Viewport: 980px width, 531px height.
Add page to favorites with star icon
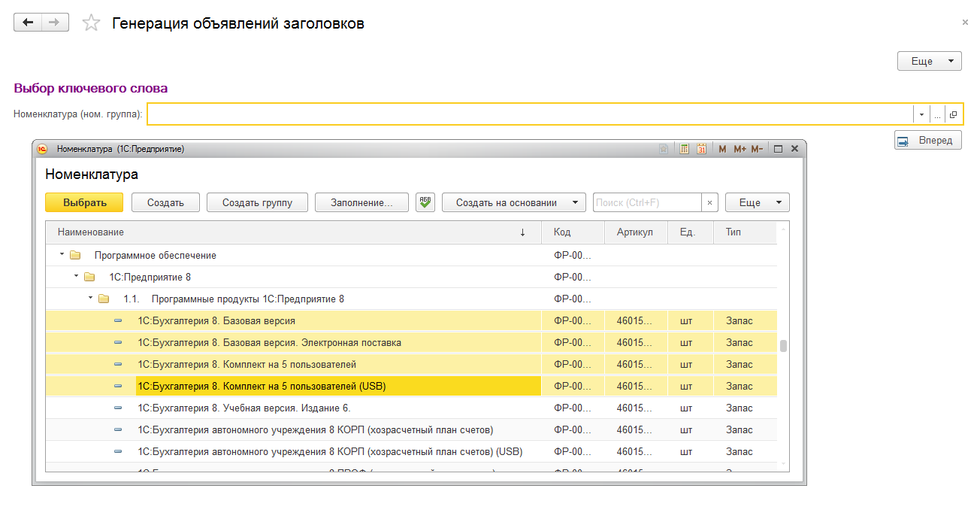tap(91, 23)
